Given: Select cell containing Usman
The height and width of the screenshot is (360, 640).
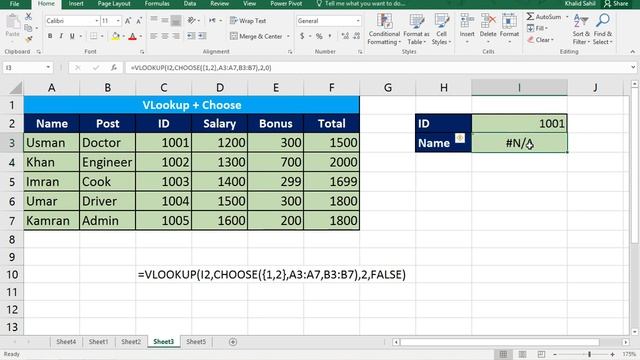Looking at the screenshot, I should 51,142.
